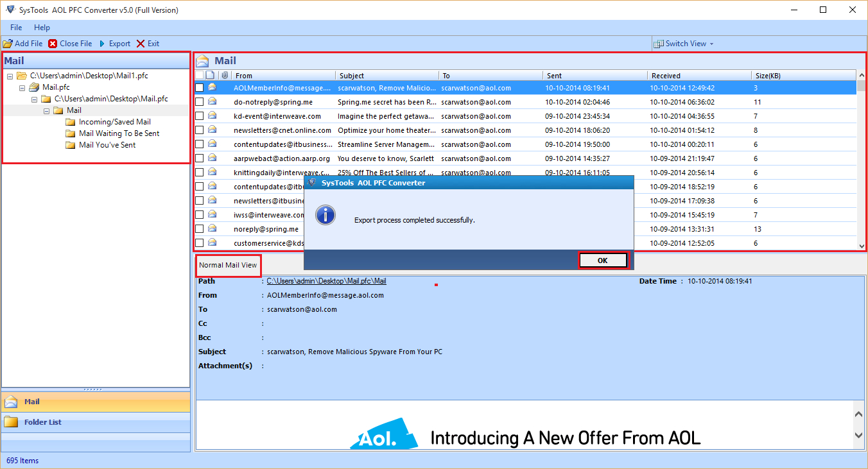This screenshot has height=469, width=868.
Task: Click the mail list scrollbar up arrow
Action: pyautogui.click(x=862, y=75)
